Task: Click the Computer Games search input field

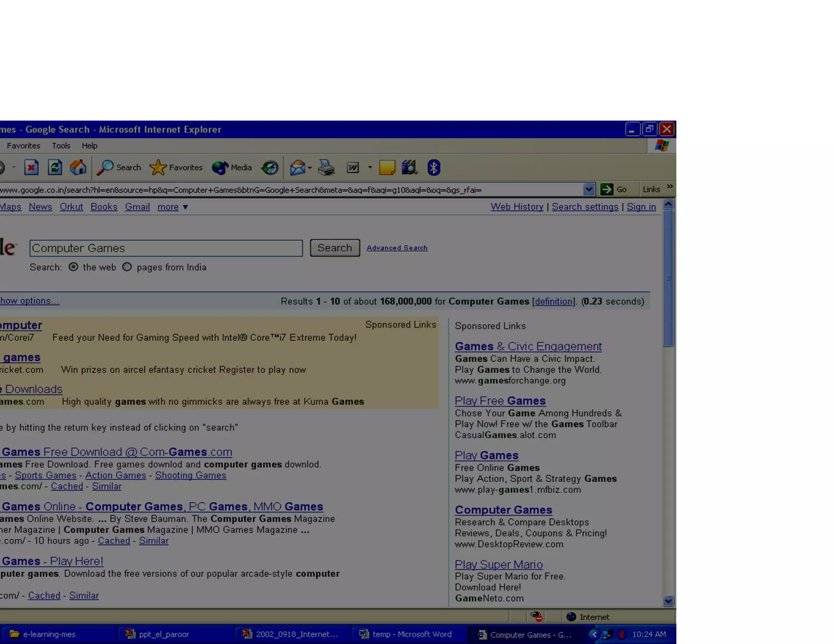Action: tap(166, 248)
